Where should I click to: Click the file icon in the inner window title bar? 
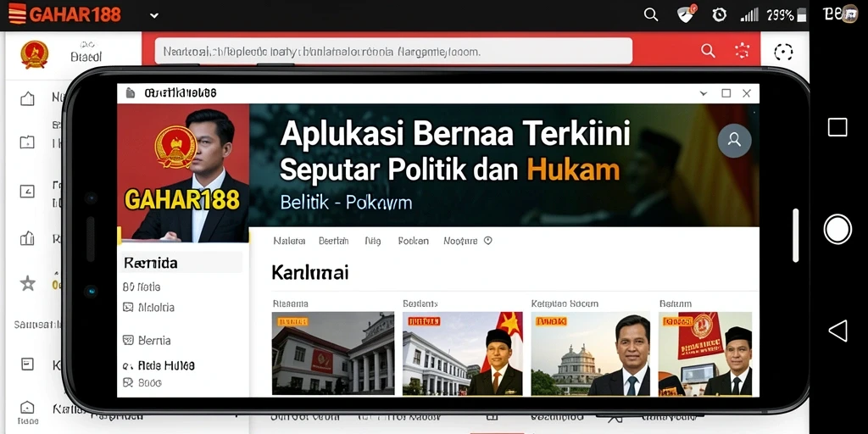click(130, 93)
